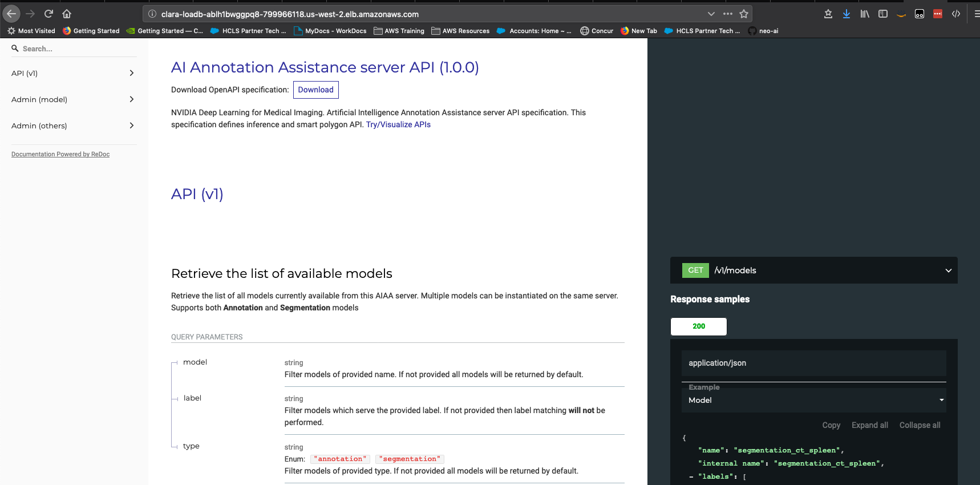The height and width of the screenshot is (485, 980).
Task: Click the API (v1) section heading
Action: [x=197, y=194]
